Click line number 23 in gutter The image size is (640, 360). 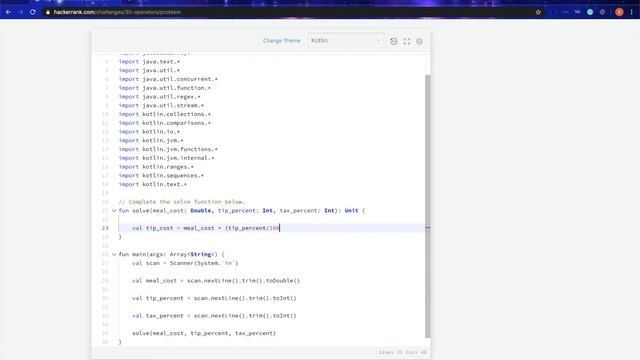tap(105, 228)
